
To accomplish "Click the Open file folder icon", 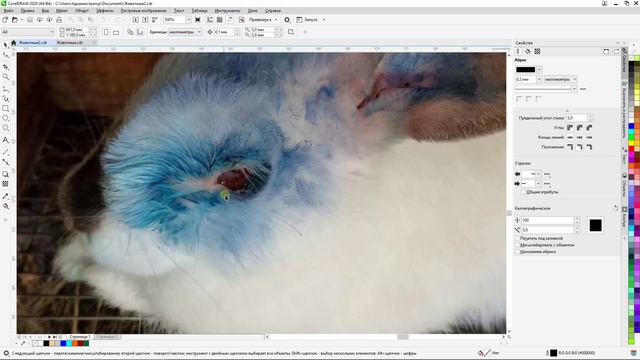I will 15,20.
